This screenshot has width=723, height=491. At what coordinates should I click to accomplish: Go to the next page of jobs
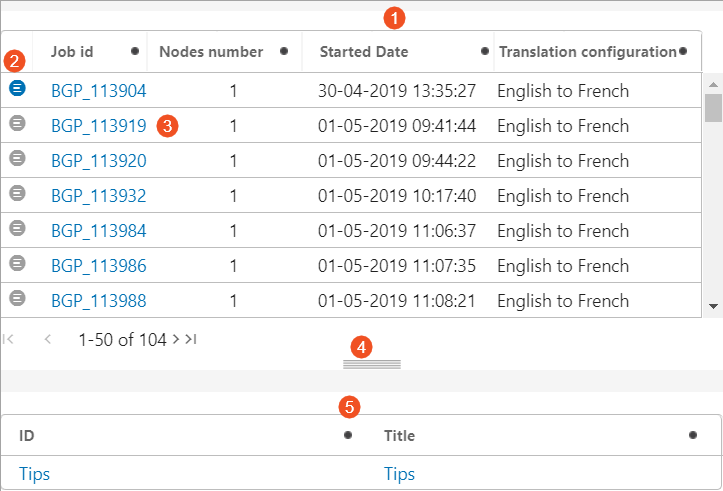[x=176, y=339]
